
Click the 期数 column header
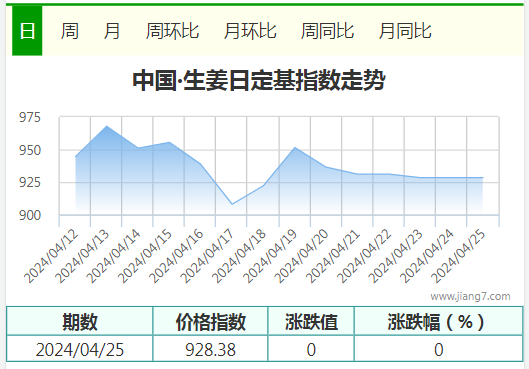(80, 321)
